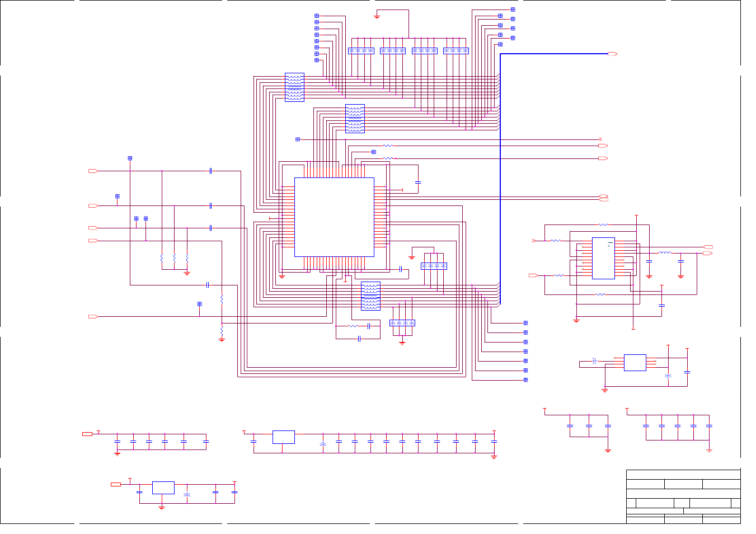Click the series capacitor on the top left input line
The height and width of the screenshot is (534, 756).
(x=210, y=171)
